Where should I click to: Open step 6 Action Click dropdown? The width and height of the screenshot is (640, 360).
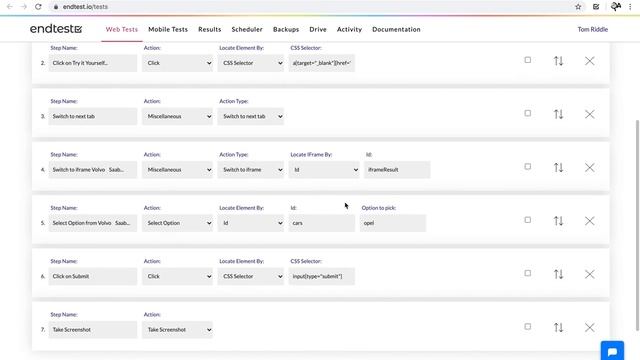coord(177,276)
